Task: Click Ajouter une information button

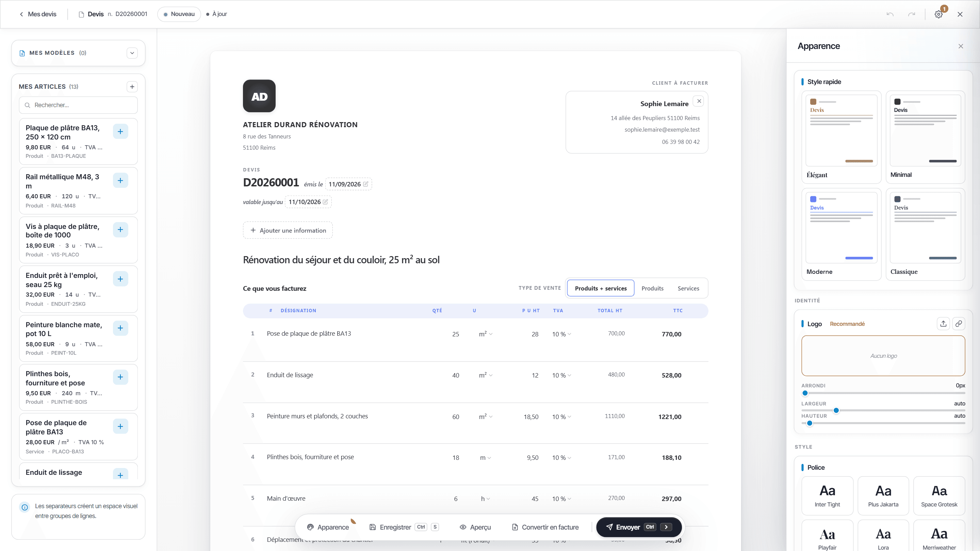Action: click(x=288, y=231)
